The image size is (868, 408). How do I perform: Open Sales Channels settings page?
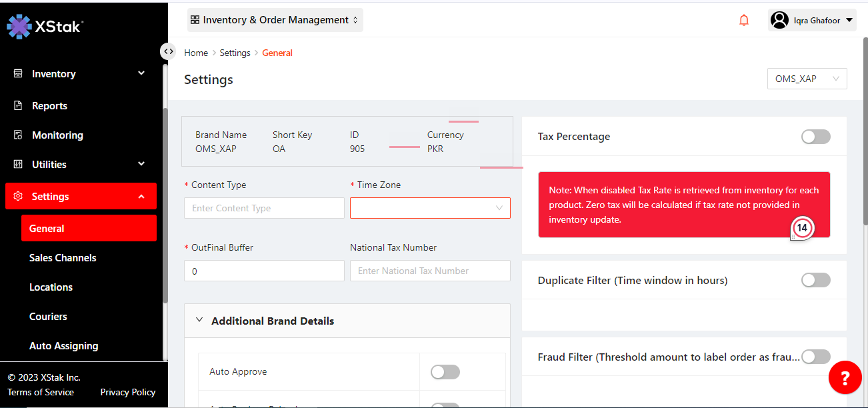click(x=63, y=257)
